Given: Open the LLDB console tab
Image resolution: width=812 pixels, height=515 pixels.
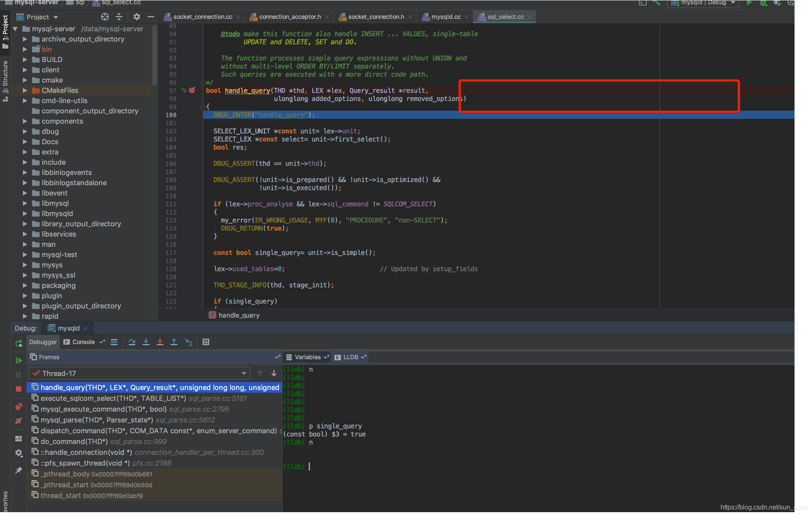Looking at the screenshot, I should (350, 357).
